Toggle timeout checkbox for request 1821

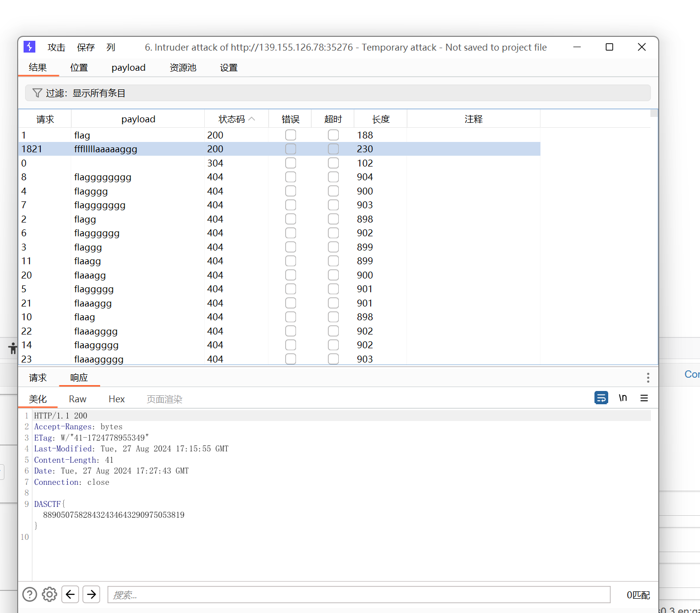(x=333, y=149)
